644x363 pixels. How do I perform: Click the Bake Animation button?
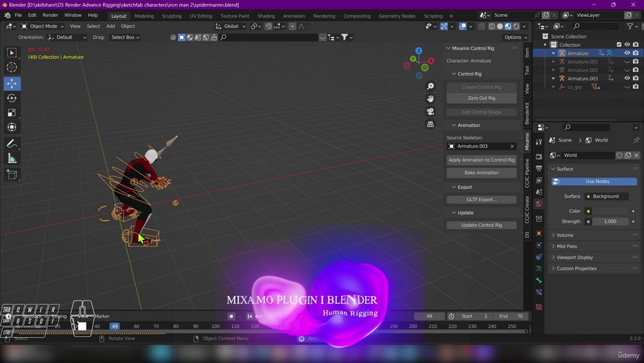click(481, 173)
